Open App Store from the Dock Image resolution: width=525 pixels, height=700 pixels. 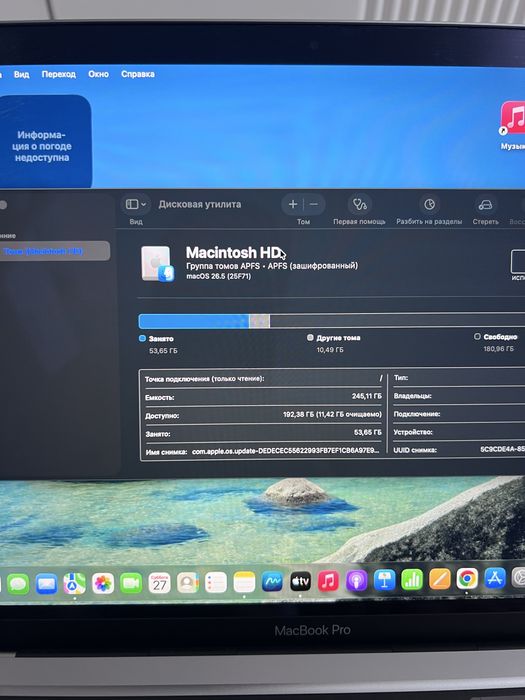(495, 579)
